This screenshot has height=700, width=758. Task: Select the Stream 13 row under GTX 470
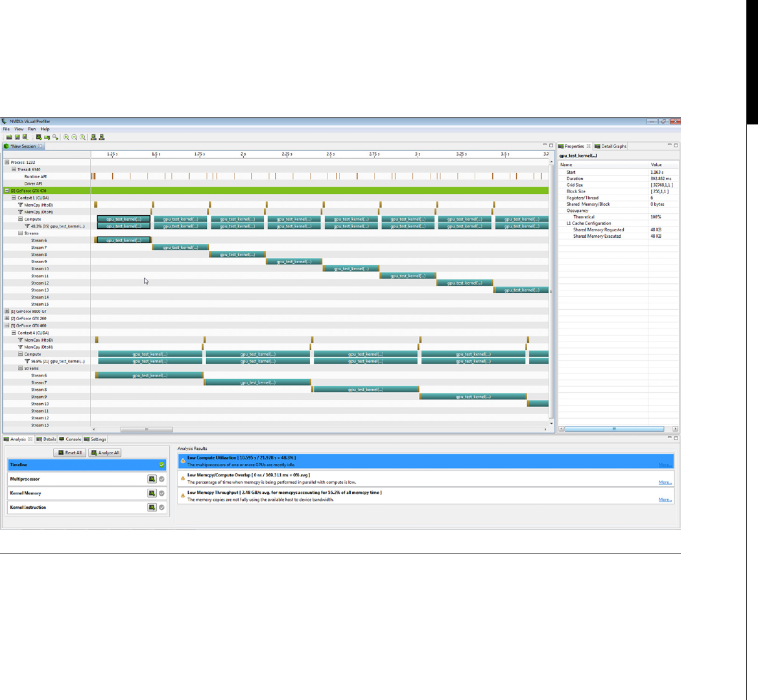point(276,290)
